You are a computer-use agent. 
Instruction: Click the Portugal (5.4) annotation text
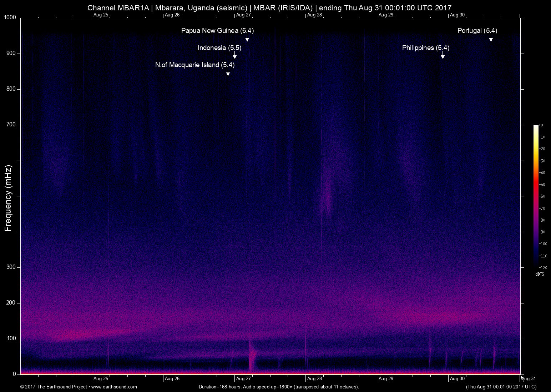477,31
